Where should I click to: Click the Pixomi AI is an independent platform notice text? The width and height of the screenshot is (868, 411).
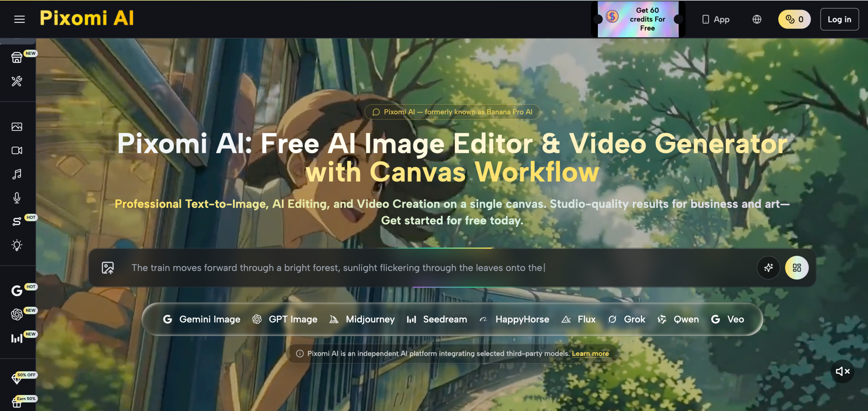438,354
